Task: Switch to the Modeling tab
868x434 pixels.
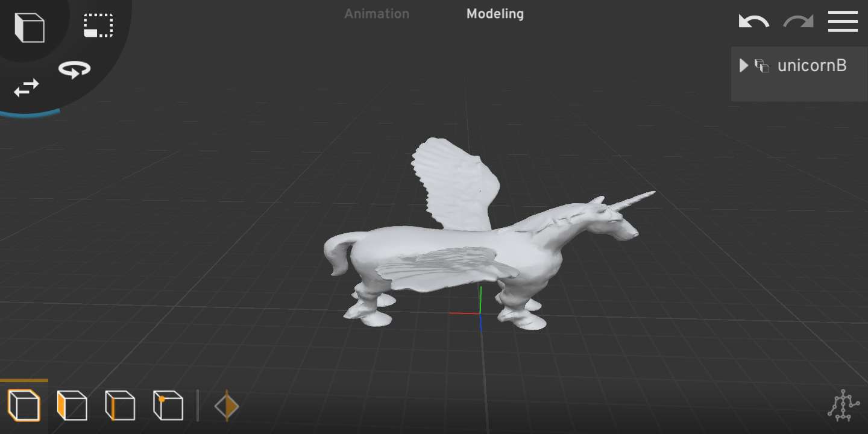Action: click(494, 14)
